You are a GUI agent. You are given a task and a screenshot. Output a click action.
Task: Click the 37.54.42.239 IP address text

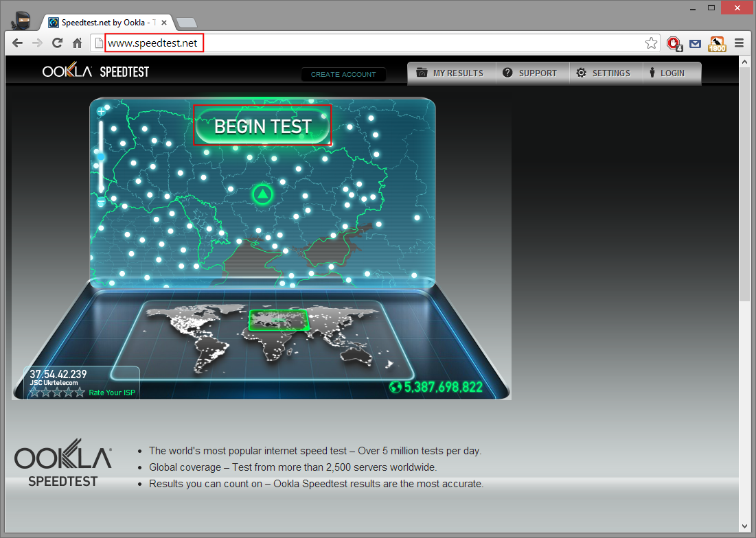pos(58,374)
